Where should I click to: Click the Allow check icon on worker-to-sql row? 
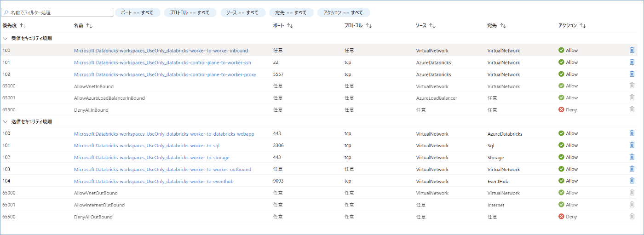click(561, 145)
